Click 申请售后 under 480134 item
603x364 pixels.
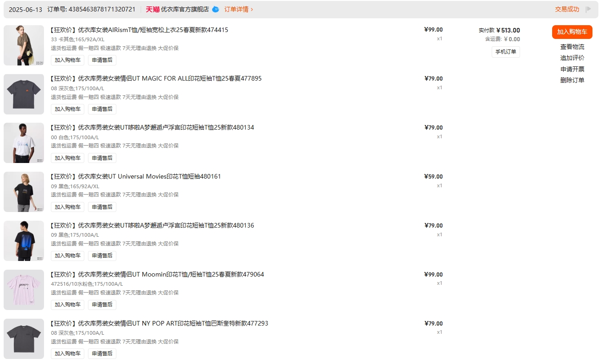point(102,158)
